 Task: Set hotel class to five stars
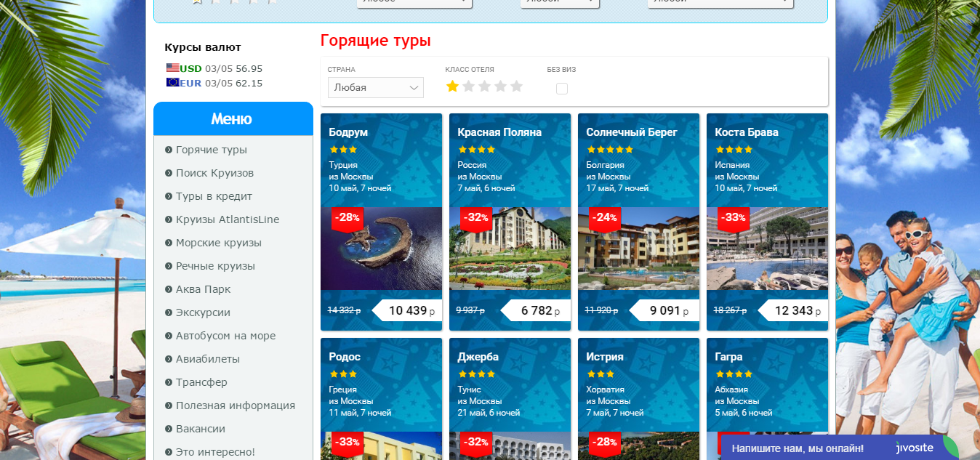click(x=516, y=86)
